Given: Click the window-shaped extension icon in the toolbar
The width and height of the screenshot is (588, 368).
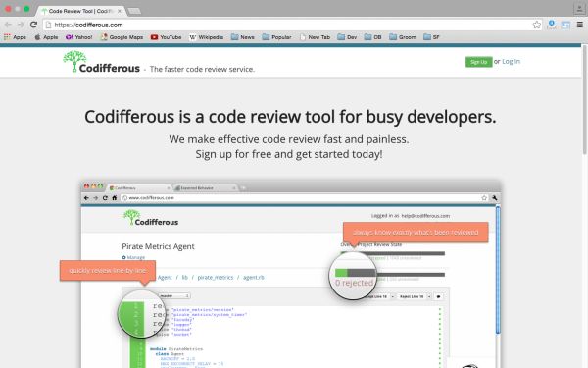Looking at the screenshot, I should 565,25.
